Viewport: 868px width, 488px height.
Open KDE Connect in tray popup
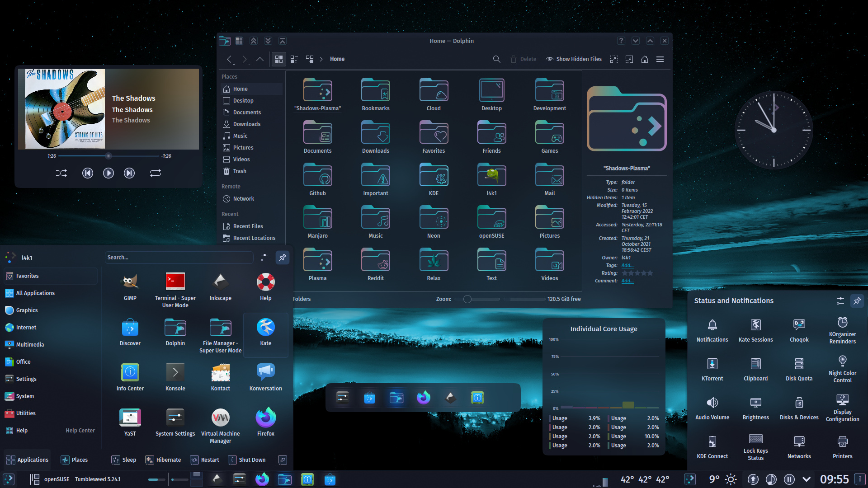712,447
